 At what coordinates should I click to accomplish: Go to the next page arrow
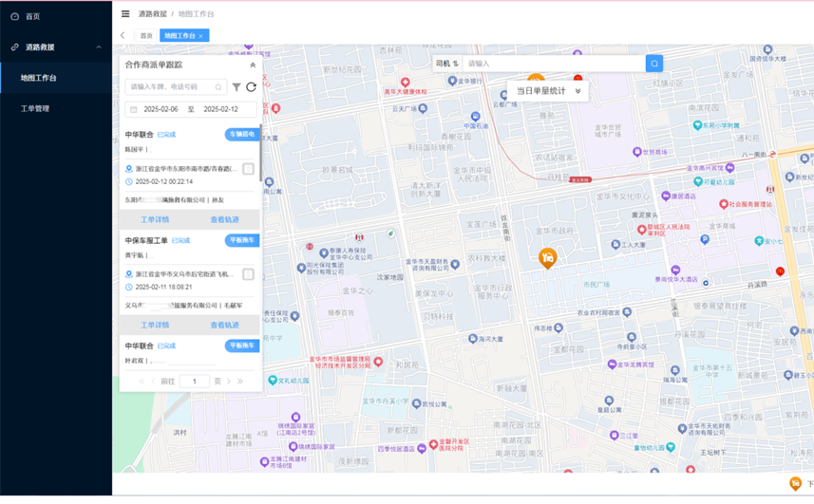coord(228,382)
